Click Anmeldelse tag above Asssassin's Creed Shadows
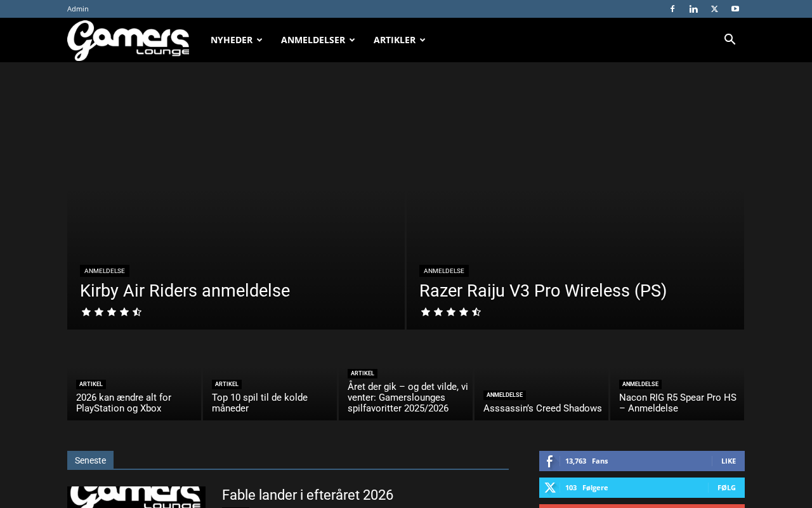Screen dimensions: 812x508 pos(504,395)
